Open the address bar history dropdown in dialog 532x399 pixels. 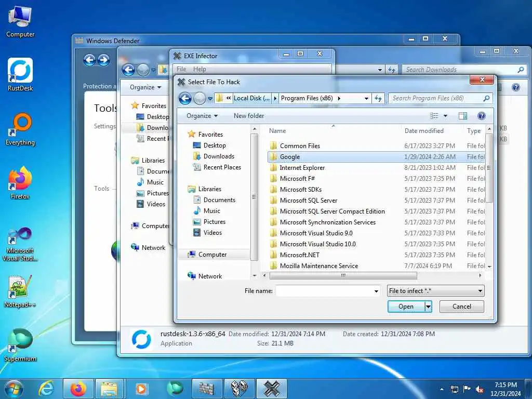pyautogui.click(x=366, y=98)
